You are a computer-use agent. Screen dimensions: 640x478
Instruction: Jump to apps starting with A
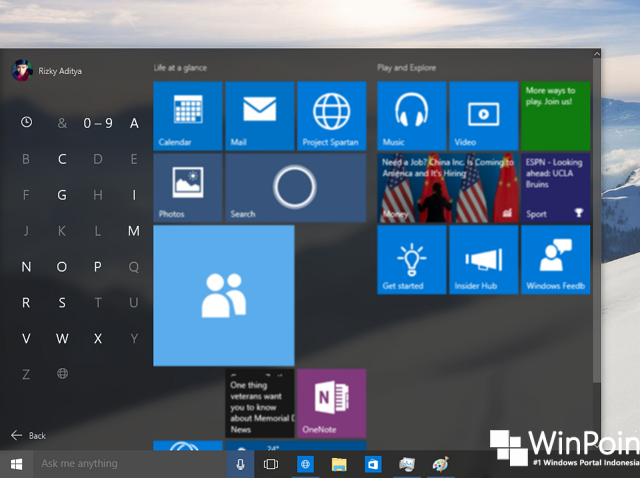[134, 123]
